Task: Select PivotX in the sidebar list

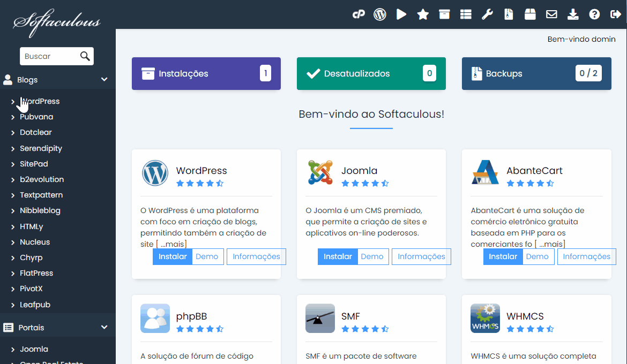Action: (31, 289)
